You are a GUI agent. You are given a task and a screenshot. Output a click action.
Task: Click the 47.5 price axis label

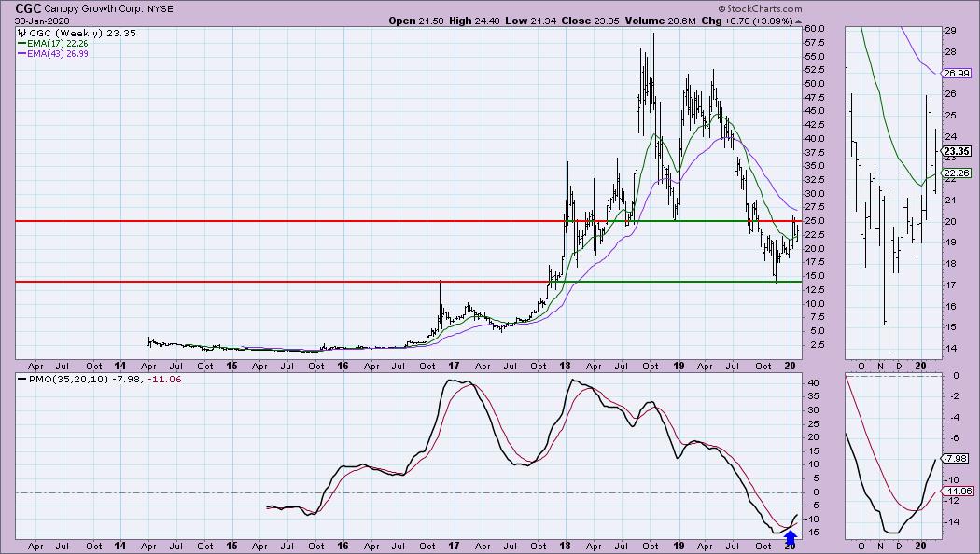[x=815, y=98]
